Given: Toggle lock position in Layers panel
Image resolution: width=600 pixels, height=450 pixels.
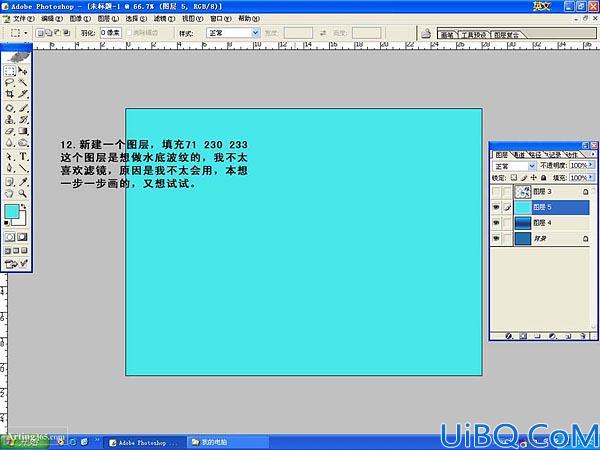Looking at the screenshot, I should (533, 178).
